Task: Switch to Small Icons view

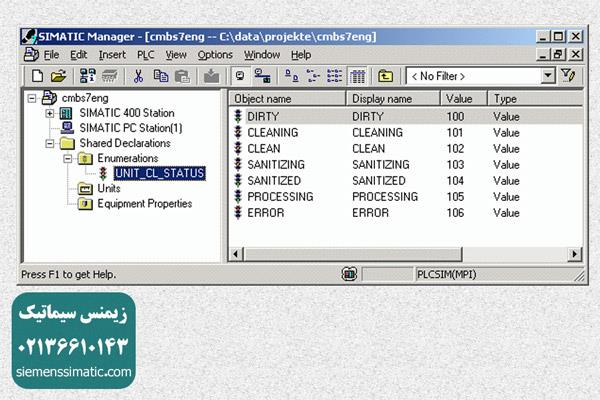Action: [x=313, y=76]
